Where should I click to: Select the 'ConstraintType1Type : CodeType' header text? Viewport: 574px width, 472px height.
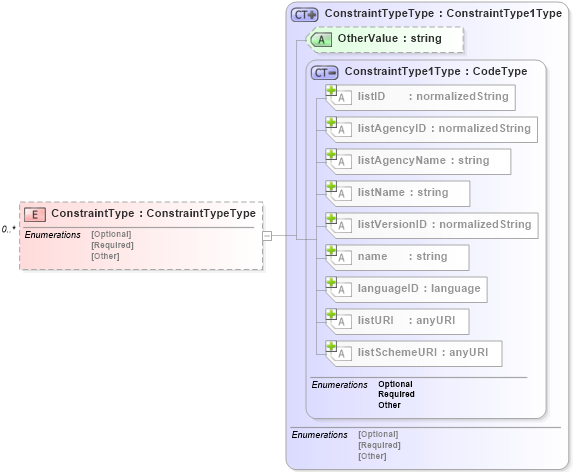click(x=436, y=71)
